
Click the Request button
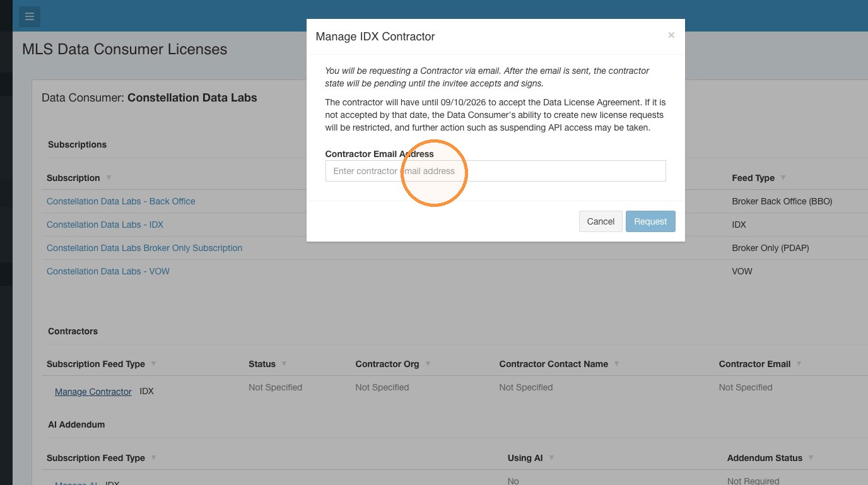click(650, 221)
